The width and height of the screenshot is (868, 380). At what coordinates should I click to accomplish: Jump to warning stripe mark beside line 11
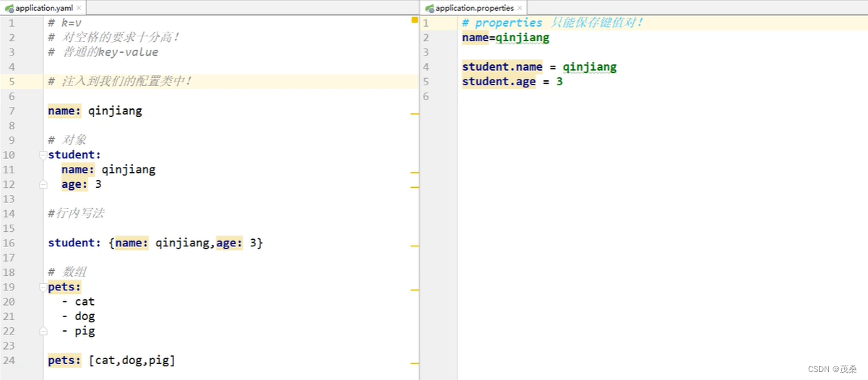414,173
